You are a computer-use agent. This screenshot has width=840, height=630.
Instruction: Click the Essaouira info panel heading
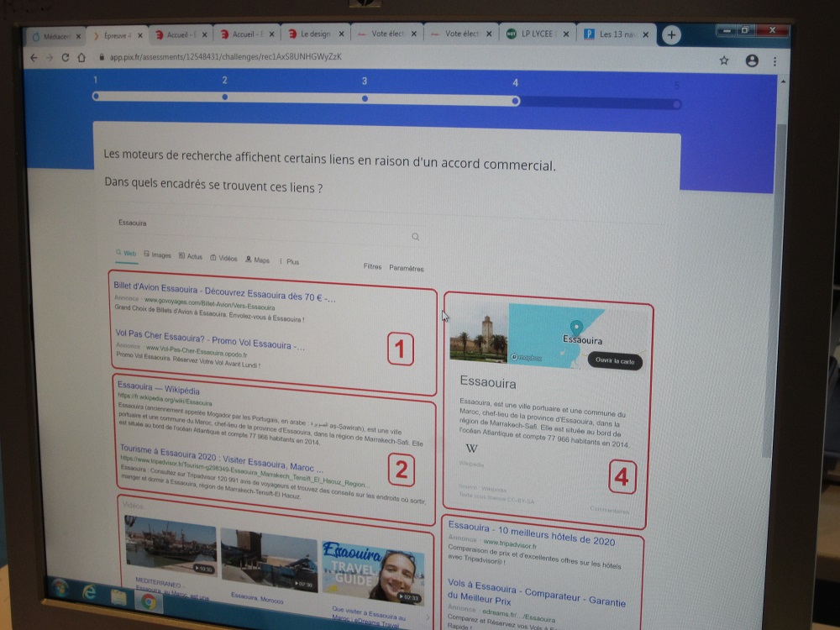click(x=488, y=382)
